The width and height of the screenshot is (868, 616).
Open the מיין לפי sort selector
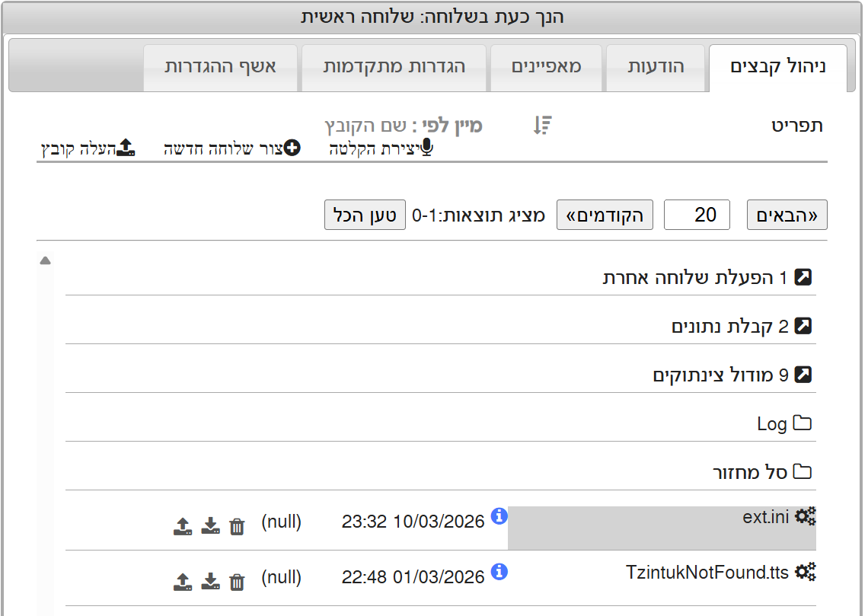[404, 126]
